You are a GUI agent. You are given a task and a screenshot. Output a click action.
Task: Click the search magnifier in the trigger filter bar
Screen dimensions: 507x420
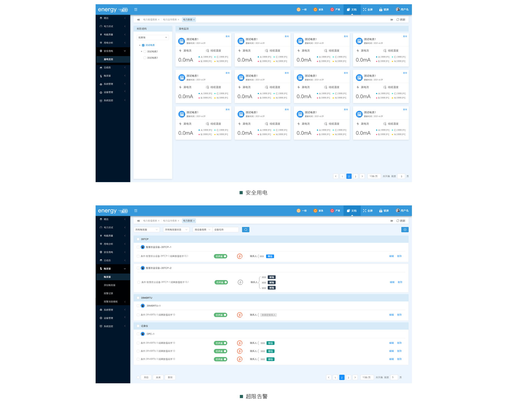(246, 229)
